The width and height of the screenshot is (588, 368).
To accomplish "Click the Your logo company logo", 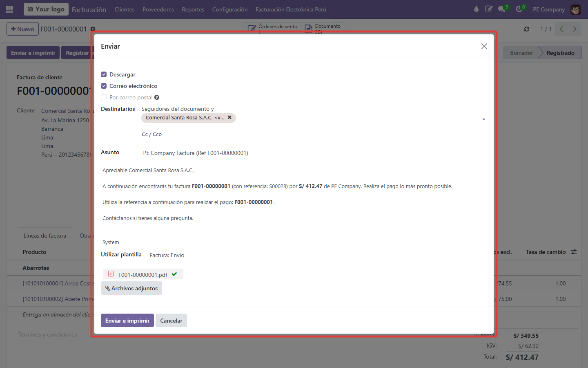I will [x=46, y=9].
